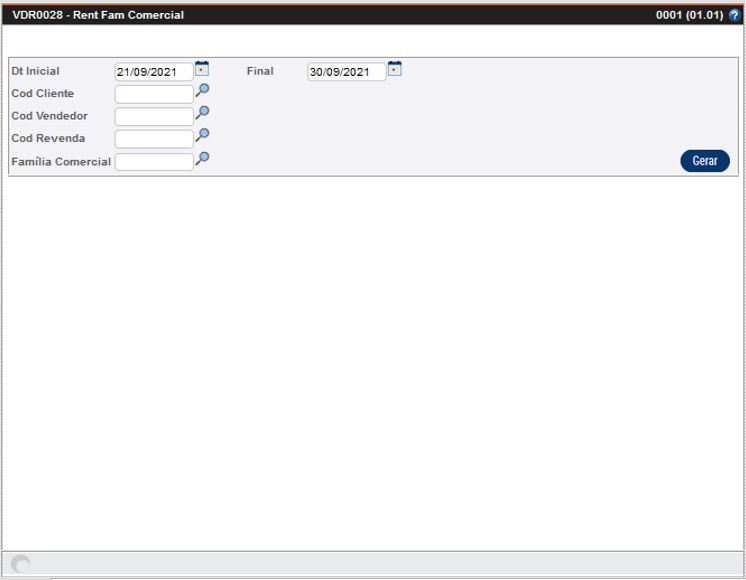Screen dimensions: 746x580
Task: Click the loading spinner in status bar
Action: pyautogui.click(x=20, y=565)
